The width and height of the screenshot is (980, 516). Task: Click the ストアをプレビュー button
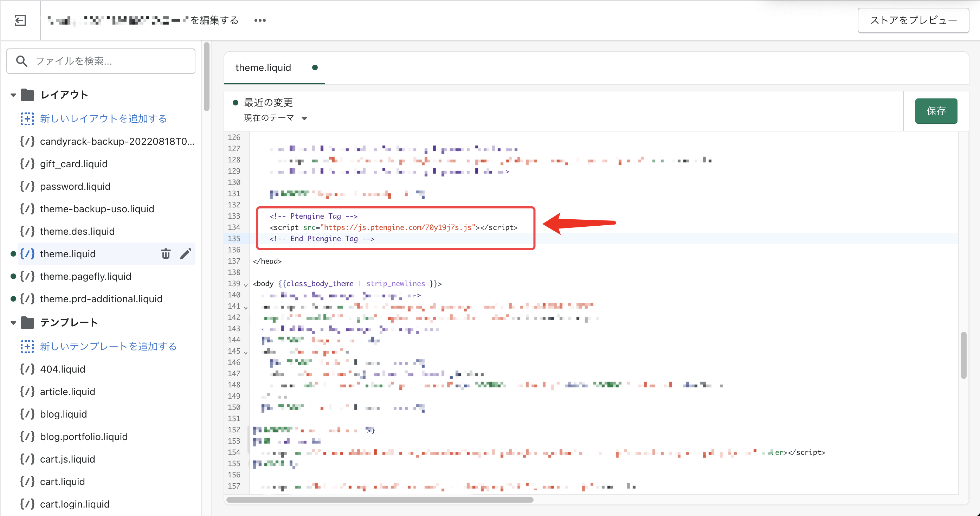click(x=913, y=20)
